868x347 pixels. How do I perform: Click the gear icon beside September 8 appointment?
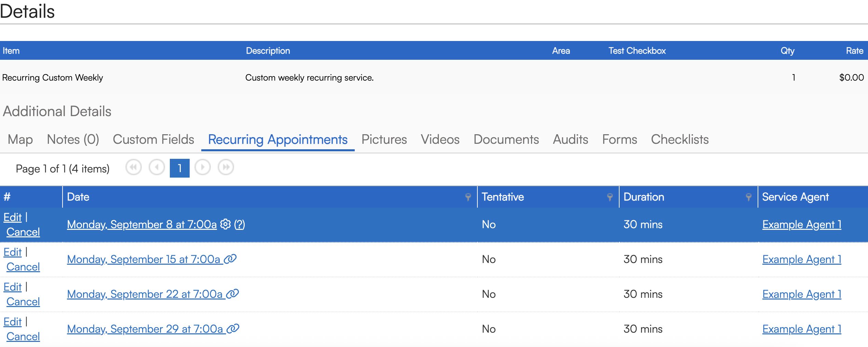[225, 224]
